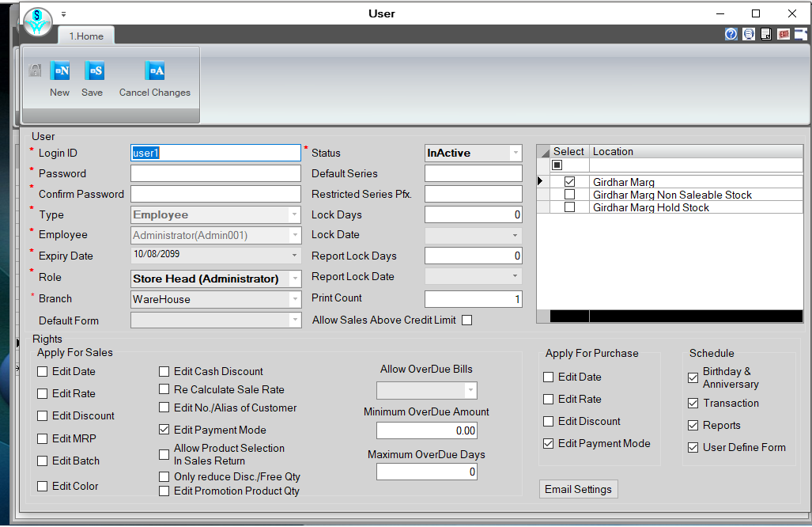Enable Edit Cash Discount checkbox
This screenshot has height=527, width=812.
tap(164, 372)
